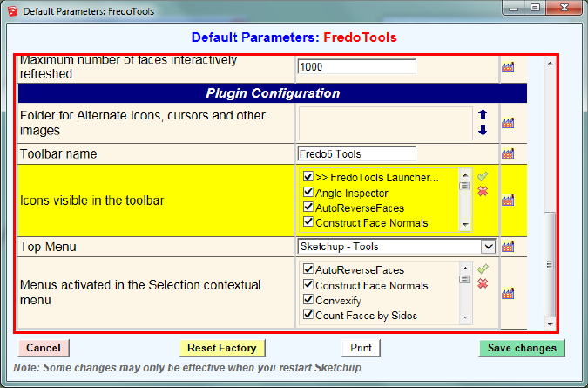Click the Cancel button

[x=44, y=348]
